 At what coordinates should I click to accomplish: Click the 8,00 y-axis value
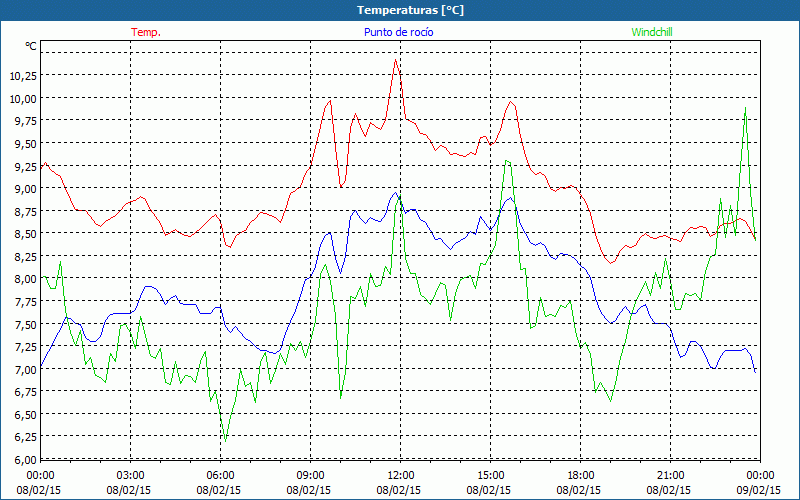[x=26, y=279]
